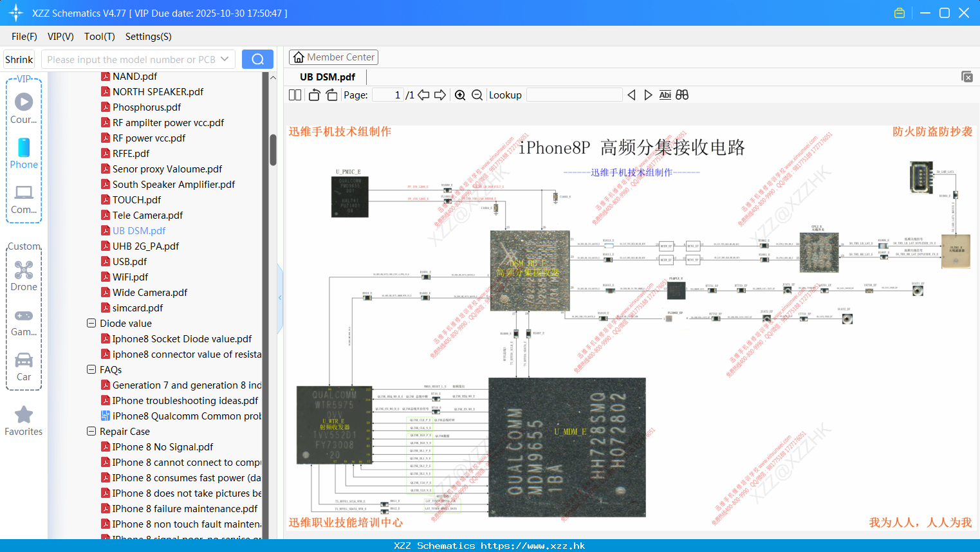This screenshot has width=980, height=552.
Task: Open UHB 2G_PA.pdf
Action: click(145, 246)
